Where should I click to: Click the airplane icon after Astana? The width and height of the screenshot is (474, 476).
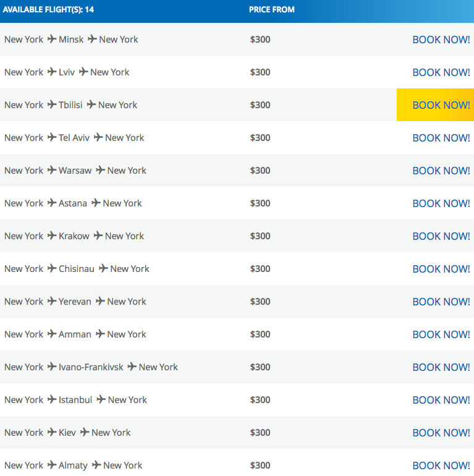click(96, 203)
